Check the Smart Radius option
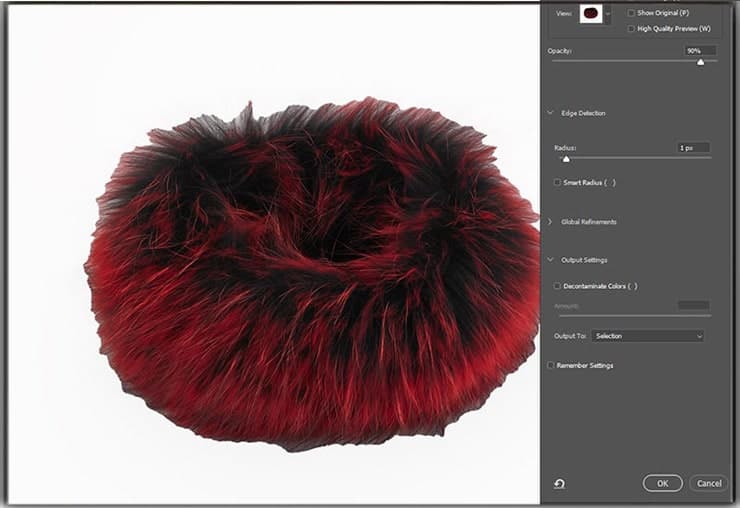The height and width of the screenshot is (508, 740). coord(557,183)
